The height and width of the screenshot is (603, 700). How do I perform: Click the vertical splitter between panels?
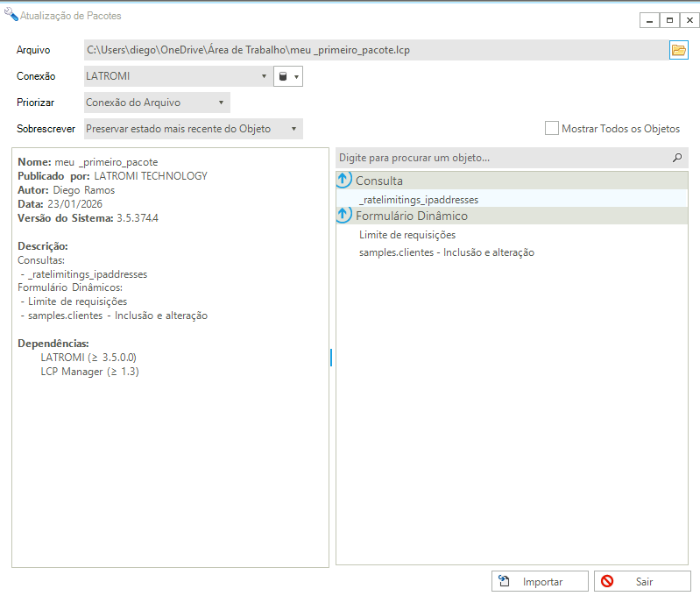coord(331,358)
